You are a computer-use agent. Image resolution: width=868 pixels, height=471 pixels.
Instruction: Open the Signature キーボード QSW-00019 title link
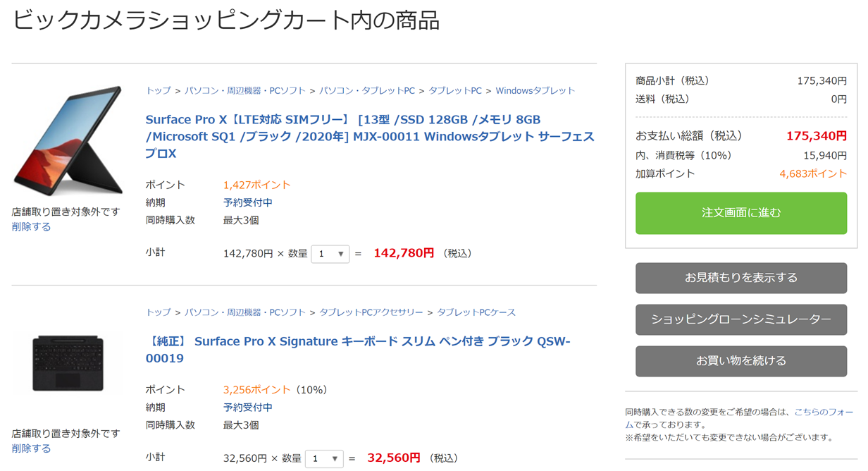358,350
